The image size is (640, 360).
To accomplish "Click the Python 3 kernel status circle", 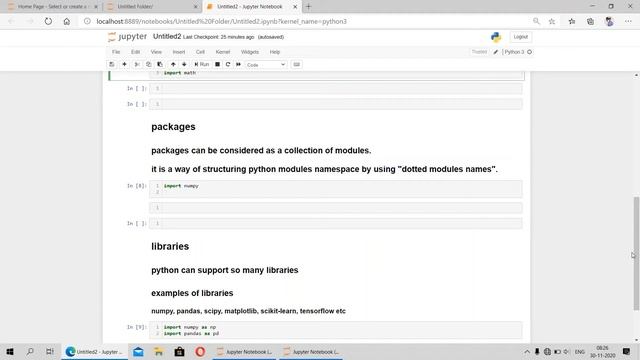I will [529, 52].
